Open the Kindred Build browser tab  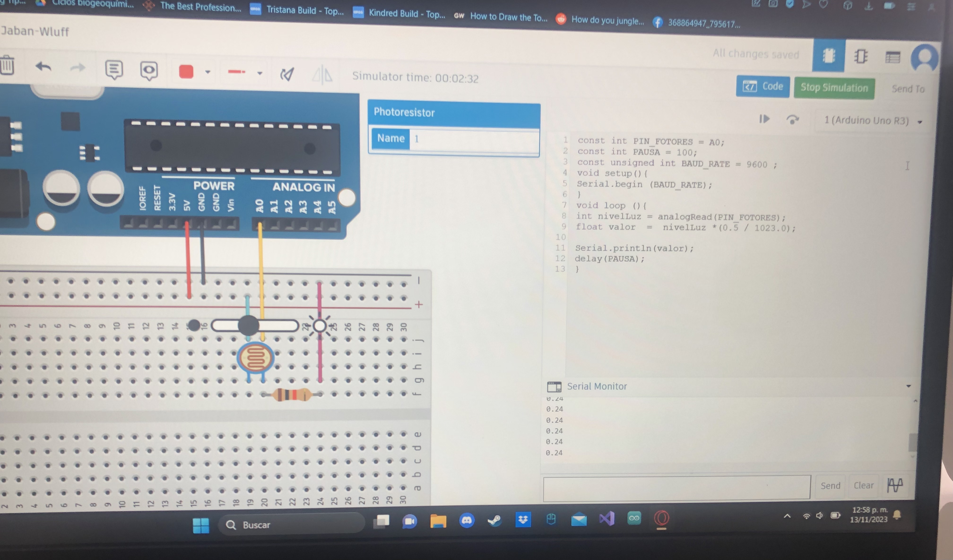[399, 14]
